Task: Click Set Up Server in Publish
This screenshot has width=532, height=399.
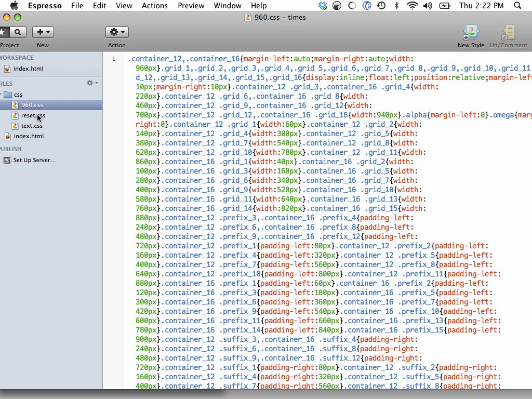Action: [34, 160]
